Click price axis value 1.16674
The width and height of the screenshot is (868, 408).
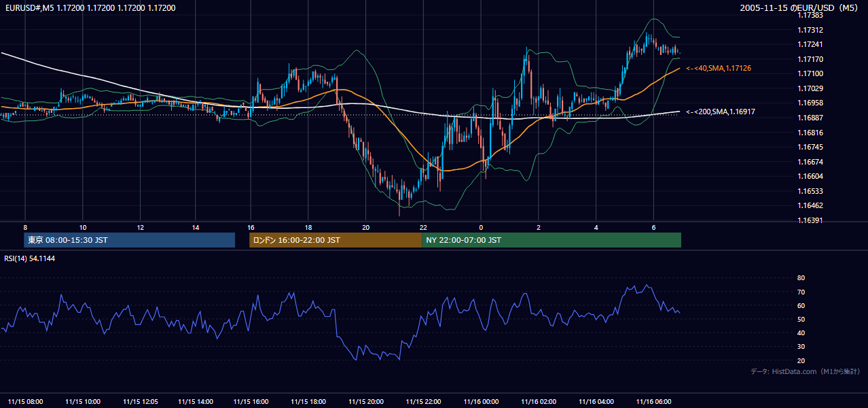point(810,162)
